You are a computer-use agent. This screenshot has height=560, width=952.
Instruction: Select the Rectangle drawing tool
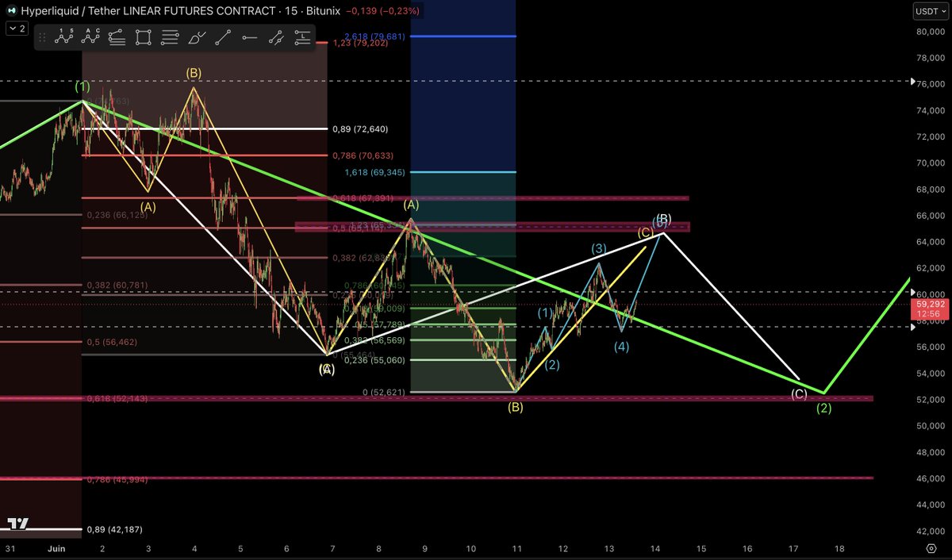(144, 36)
